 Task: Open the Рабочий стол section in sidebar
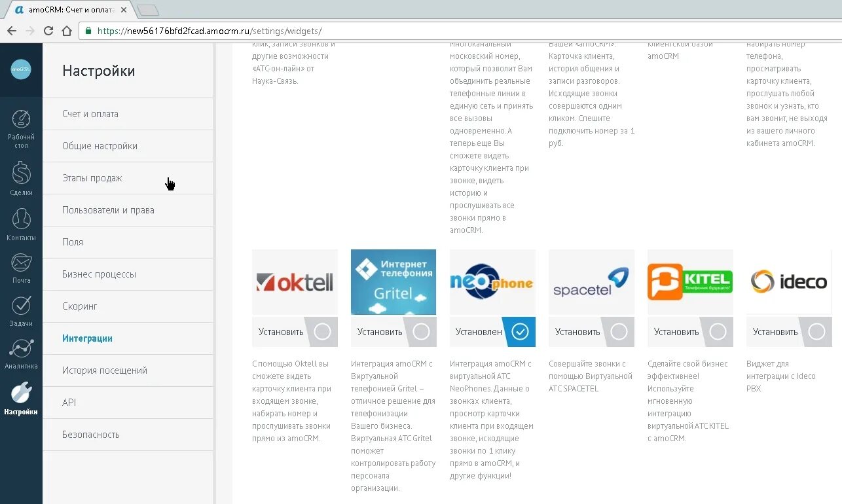pos(21,128)
